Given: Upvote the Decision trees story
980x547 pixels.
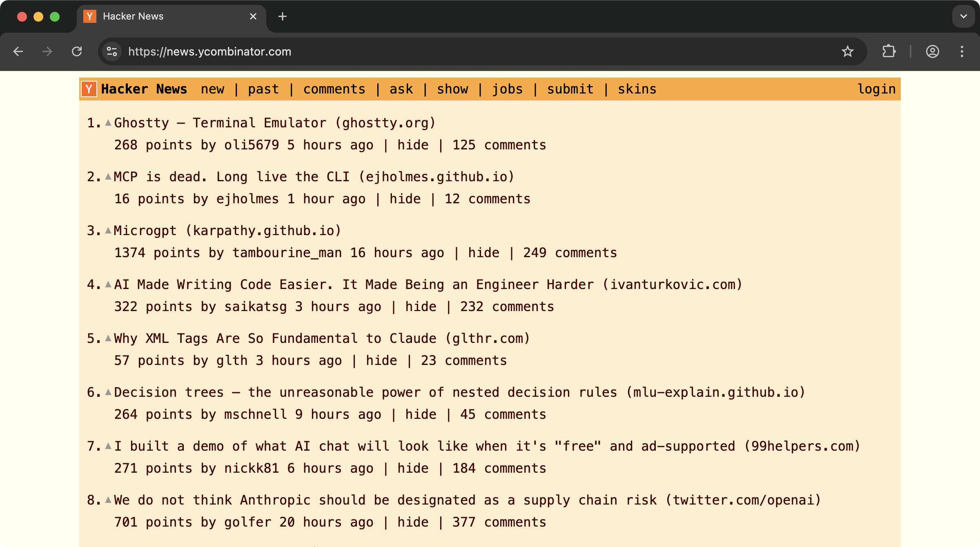Looking at the screenshot, I should click(x=108, y=392).
